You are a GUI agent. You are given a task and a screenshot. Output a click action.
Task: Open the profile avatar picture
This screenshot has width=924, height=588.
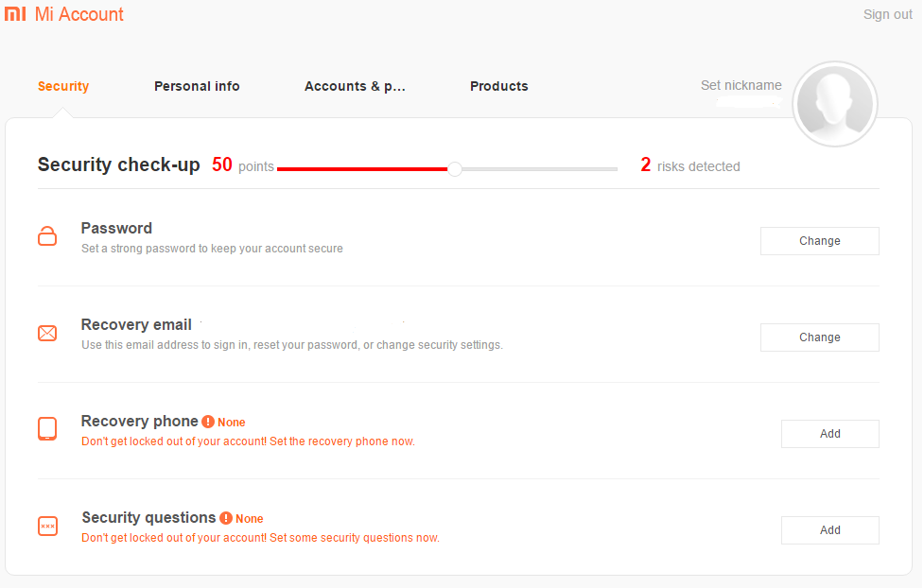835,104
